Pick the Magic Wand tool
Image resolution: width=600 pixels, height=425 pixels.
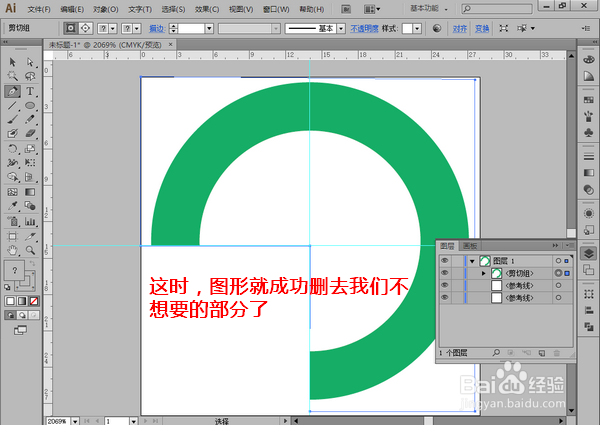12,76
